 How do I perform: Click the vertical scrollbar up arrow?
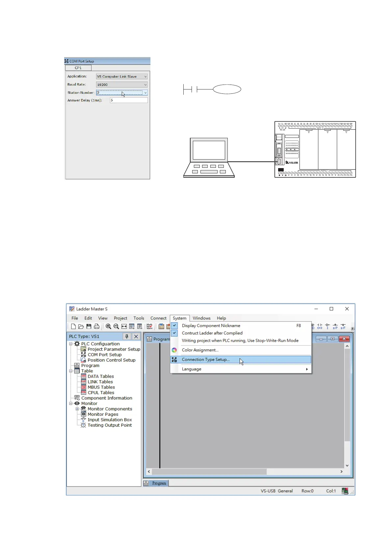(347, 346)
